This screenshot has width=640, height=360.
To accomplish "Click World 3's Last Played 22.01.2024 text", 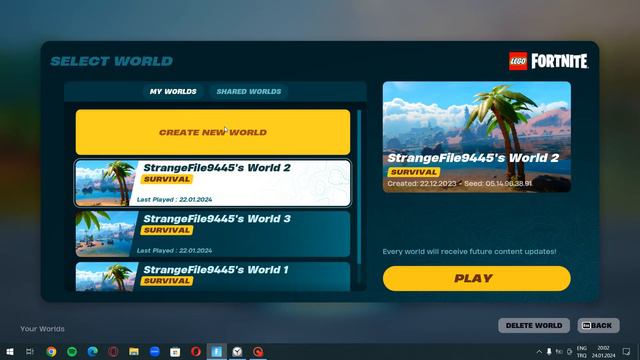I will [174, 251].
